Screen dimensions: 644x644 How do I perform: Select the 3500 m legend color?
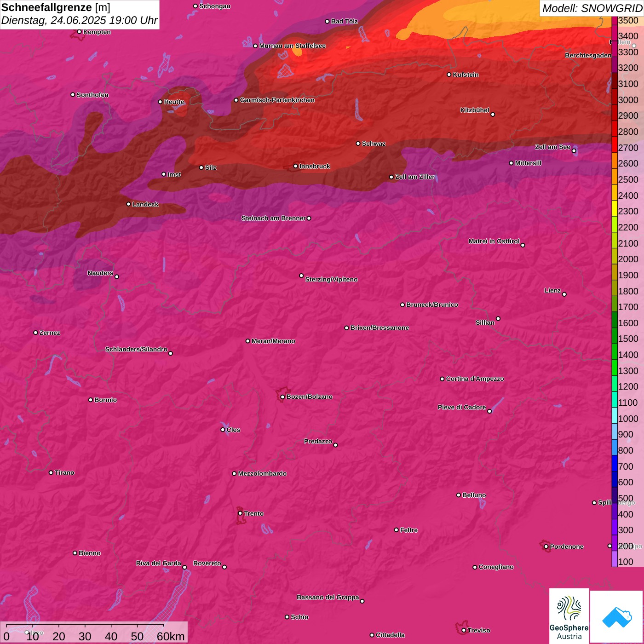615,20
